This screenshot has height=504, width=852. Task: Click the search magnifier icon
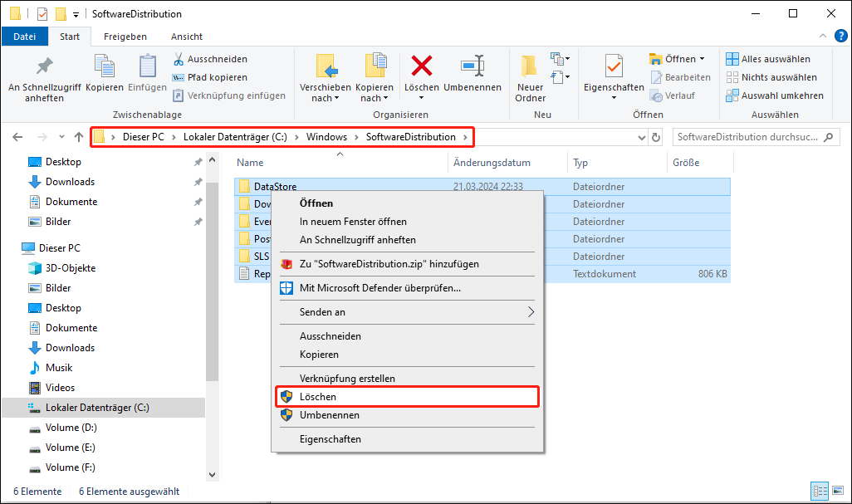tap(829, 137)
